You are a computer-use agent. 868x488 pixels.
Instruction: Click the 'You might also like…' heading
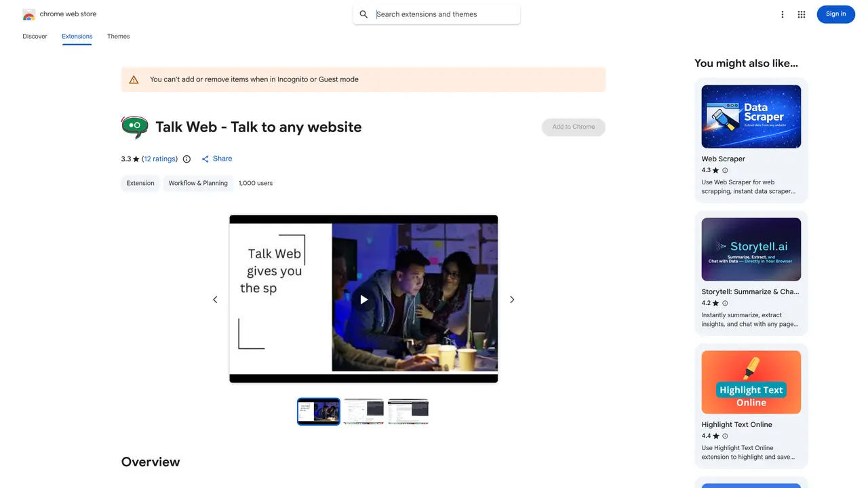pos(747,63)
